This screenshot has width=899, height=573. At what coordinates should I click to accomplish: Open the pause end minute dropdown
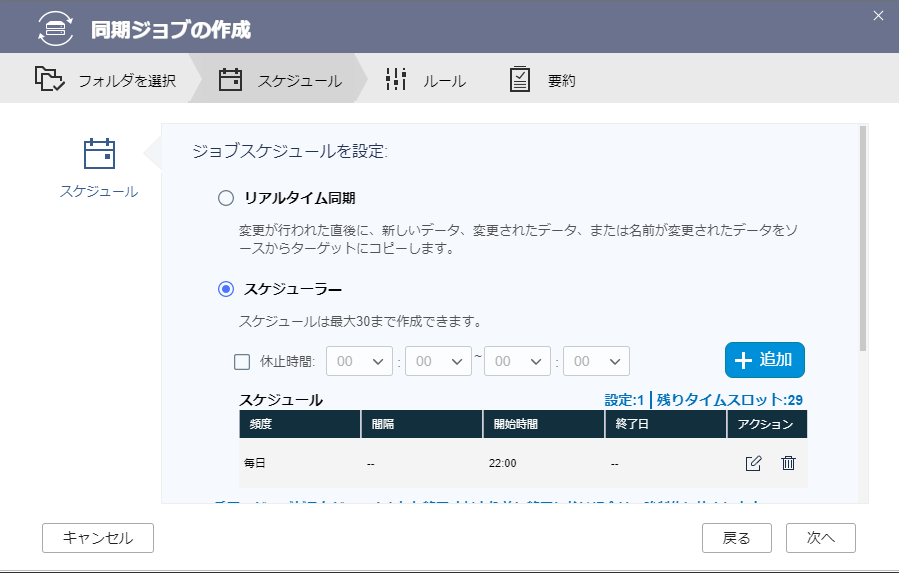(596, 362)
